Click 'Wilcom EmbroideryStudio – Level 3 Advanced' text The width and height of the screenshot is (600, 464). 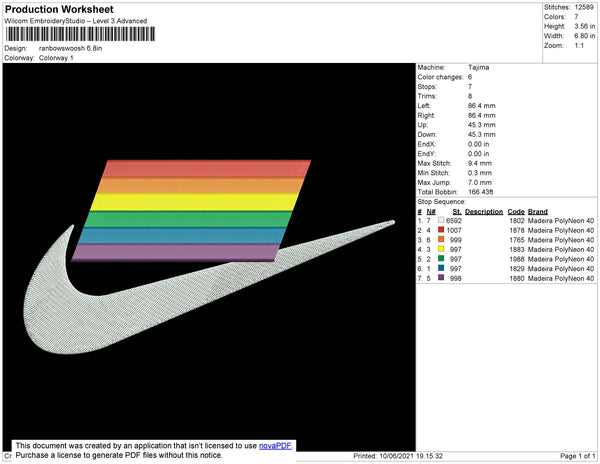click(75, 21)
